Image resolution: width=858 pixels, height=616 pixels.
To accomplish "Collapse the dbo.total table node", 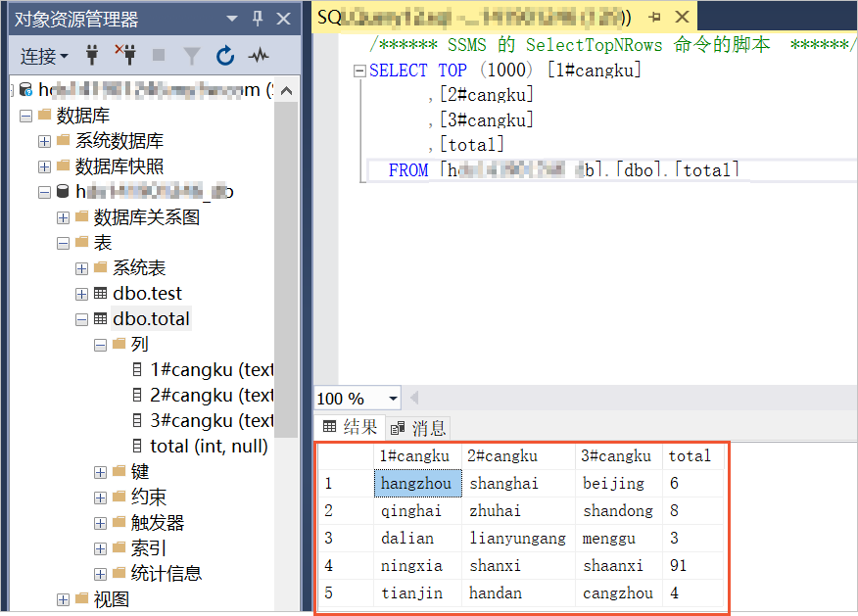I will [81, 319].
